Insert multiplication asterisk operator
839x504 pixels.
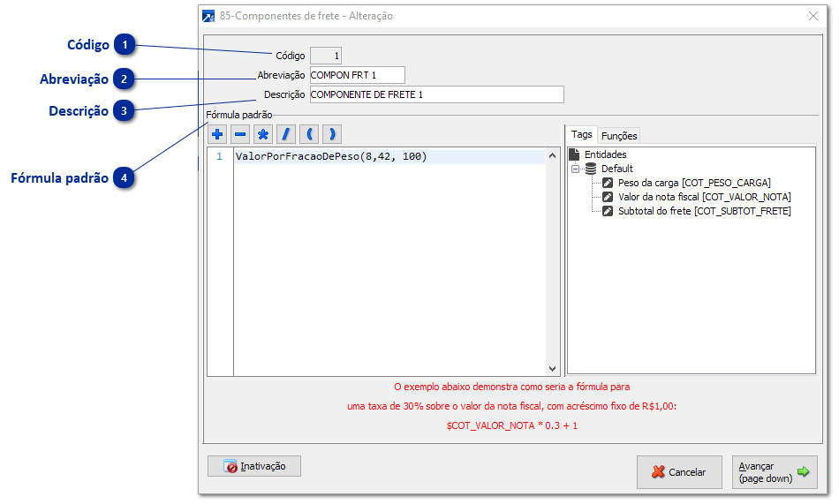pos(263,134)
